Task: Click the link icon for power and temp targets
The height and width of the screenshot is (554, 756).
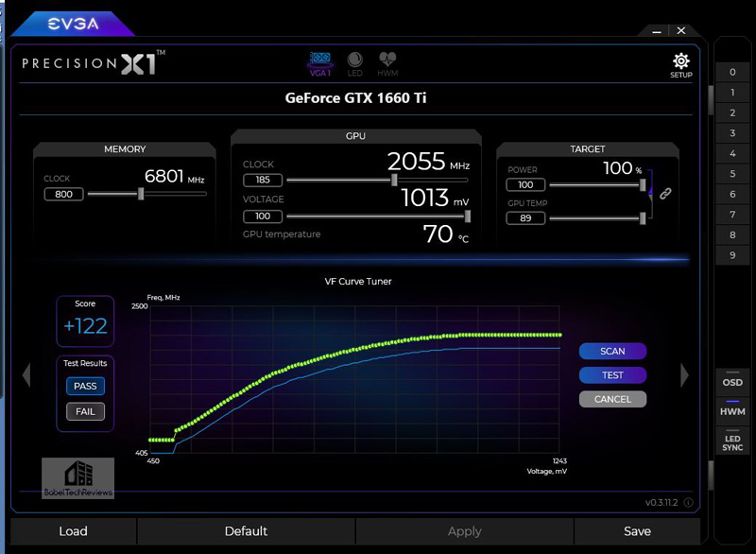Action: [x=665, y=194]
